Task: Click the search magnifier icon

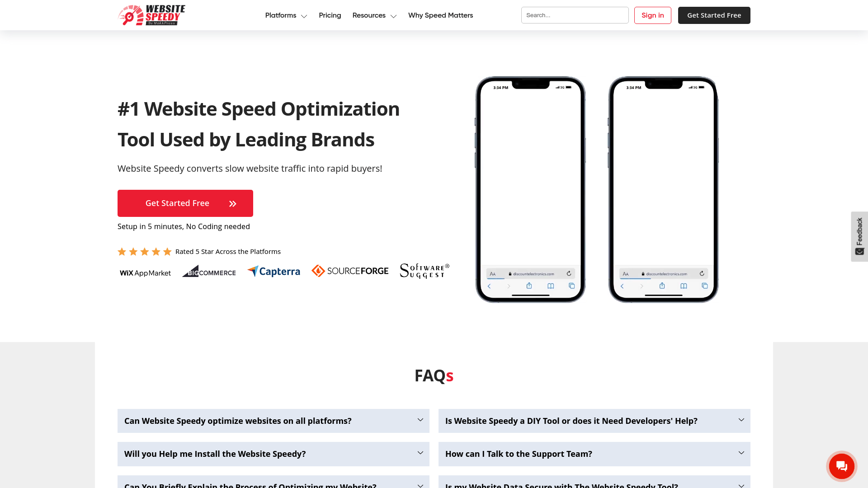Action: point(620,15)
